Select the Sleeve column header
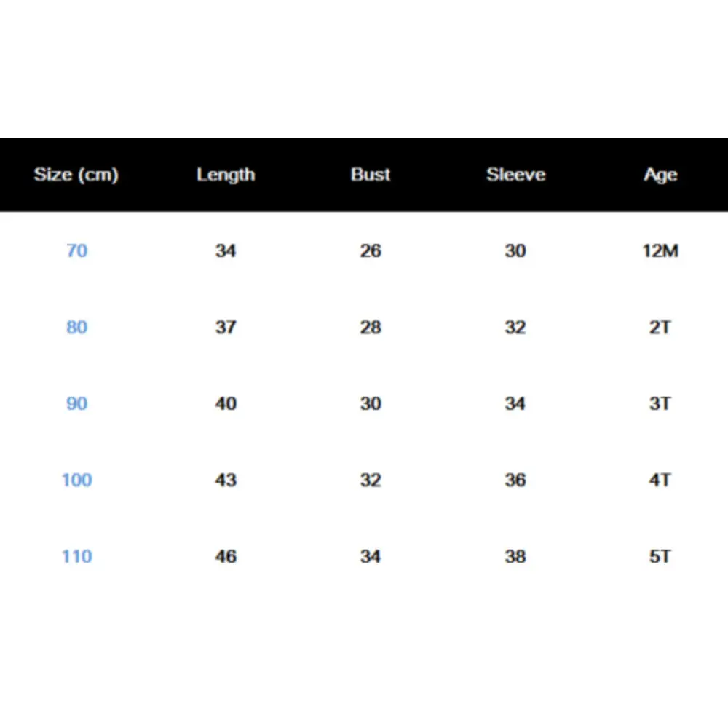This screenshot has width=728, height=728. tap(516, 175)
